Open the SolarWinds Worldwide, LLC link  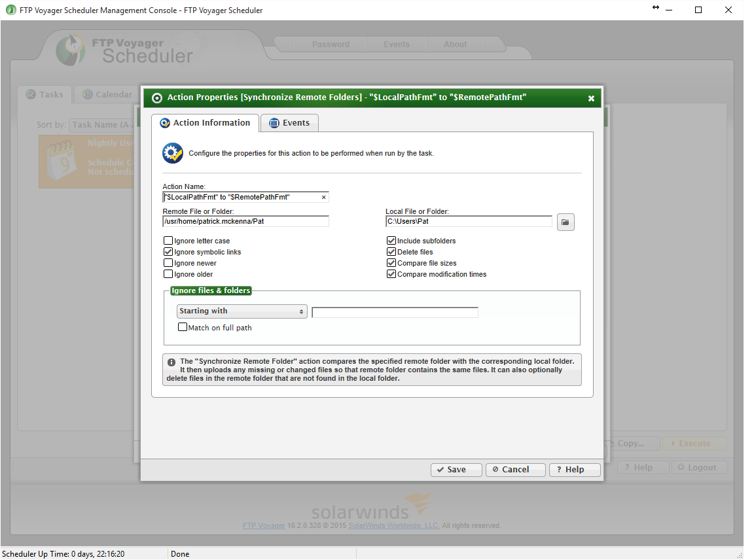393,525
